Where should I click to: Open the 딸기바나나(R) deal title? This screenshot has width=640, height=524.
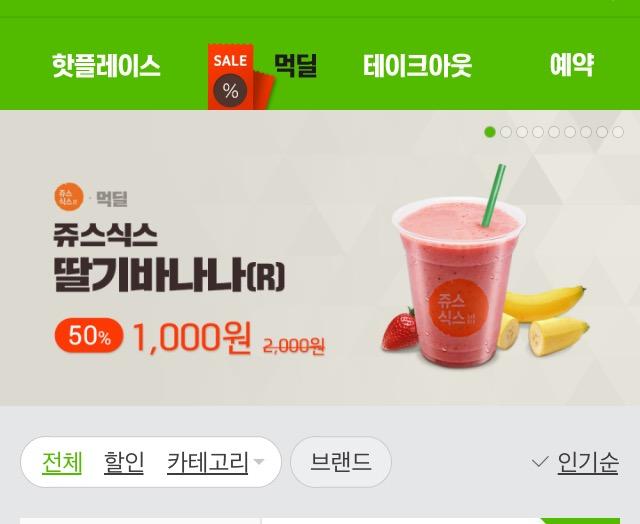click(x=169, y=275)
